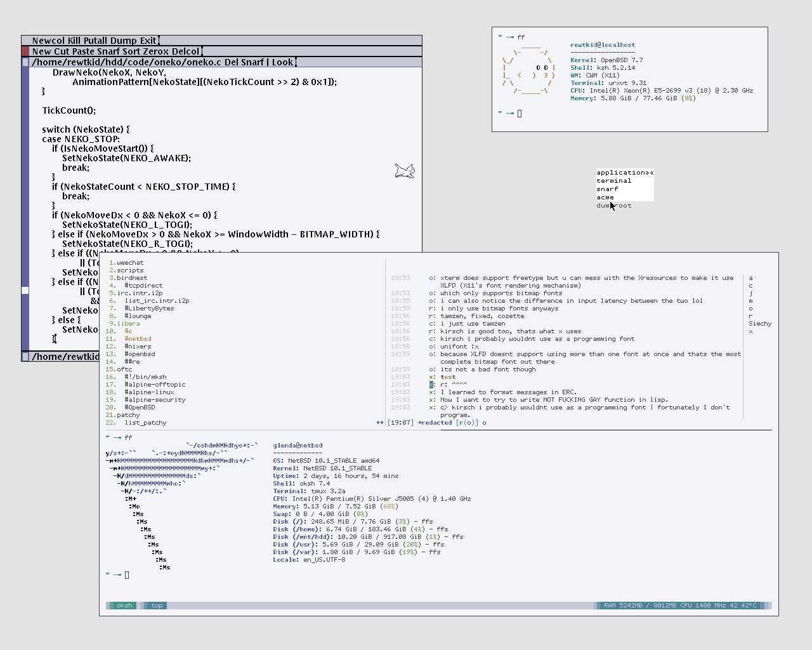The height and width of the screenshot is (650, 812).
Task: Click Snarf in the acme column tag
Action: pyautogui.click(x=110, y=51)
